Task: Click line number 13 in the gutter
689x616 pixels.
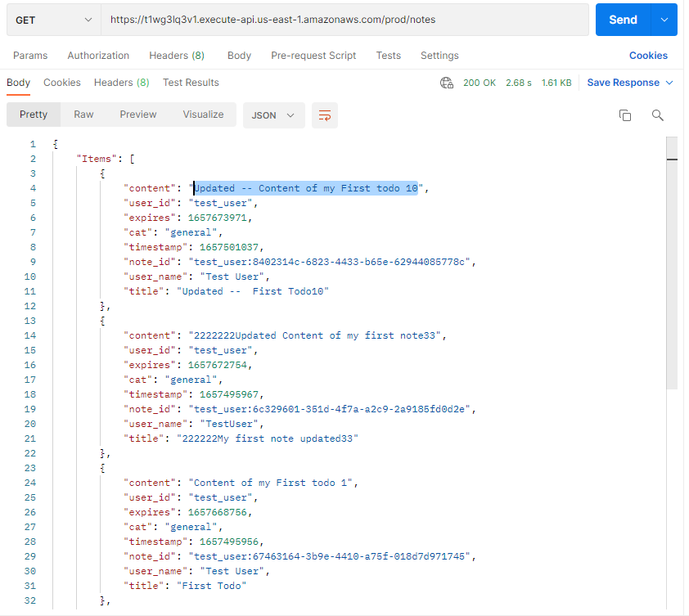Action: [x=30, y=321]
